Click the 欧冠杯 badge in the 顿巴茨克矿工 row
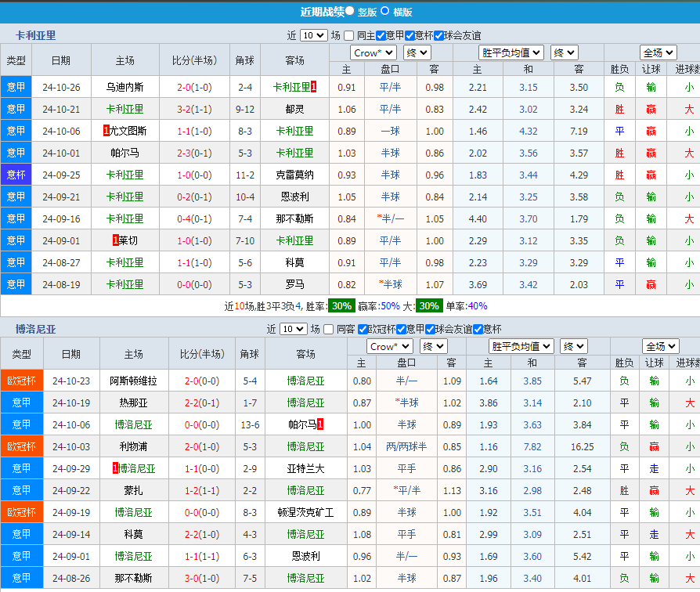Viewport: 700px width, 592px height. pyautogui.click(x=22, y=512)
